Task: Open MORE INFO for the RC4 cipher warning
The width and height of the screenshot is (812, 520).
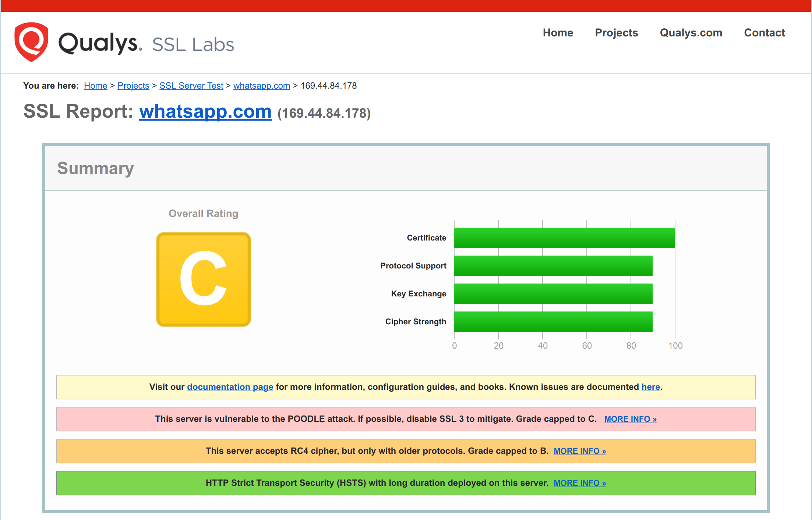Action: tap(580, 451)
